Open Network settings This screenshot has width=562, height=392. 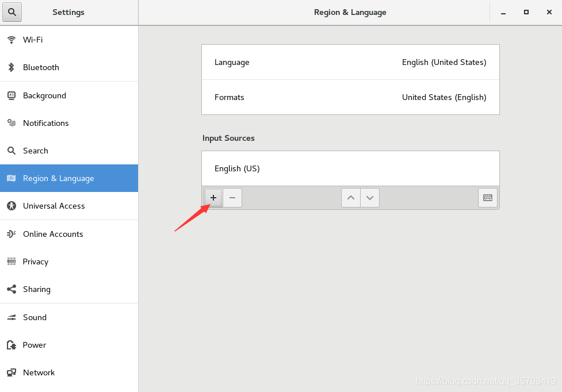69,372
